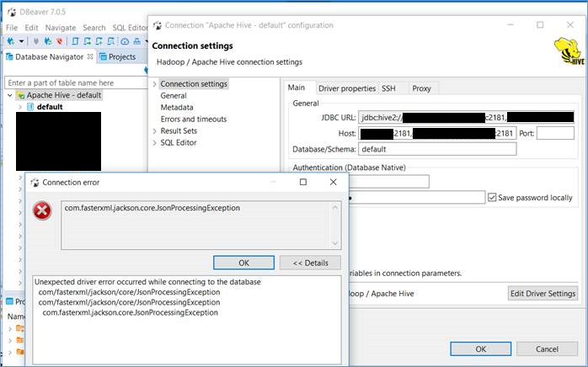Open the New Connection dropdown arrow
Image resolution: width=588 pixels, height=367 pixels.
(x=21, y=41)
